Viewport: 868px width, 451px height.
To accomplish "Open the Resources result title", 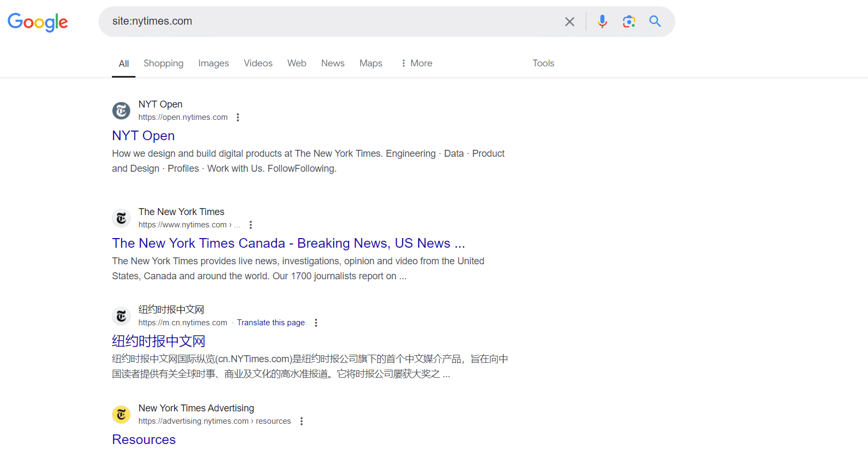I will 144,440.
